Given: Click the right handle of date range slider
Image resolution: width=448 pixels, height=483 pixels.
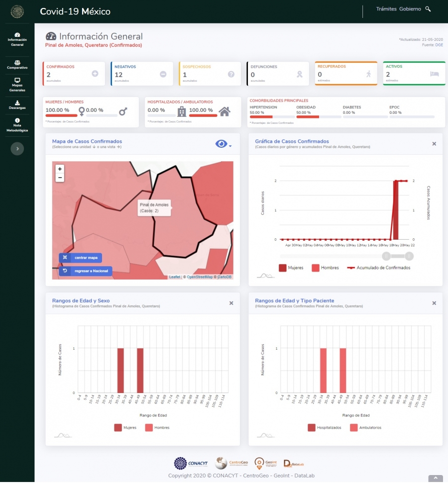Looking at the screenshot, I should pos(409,256).
